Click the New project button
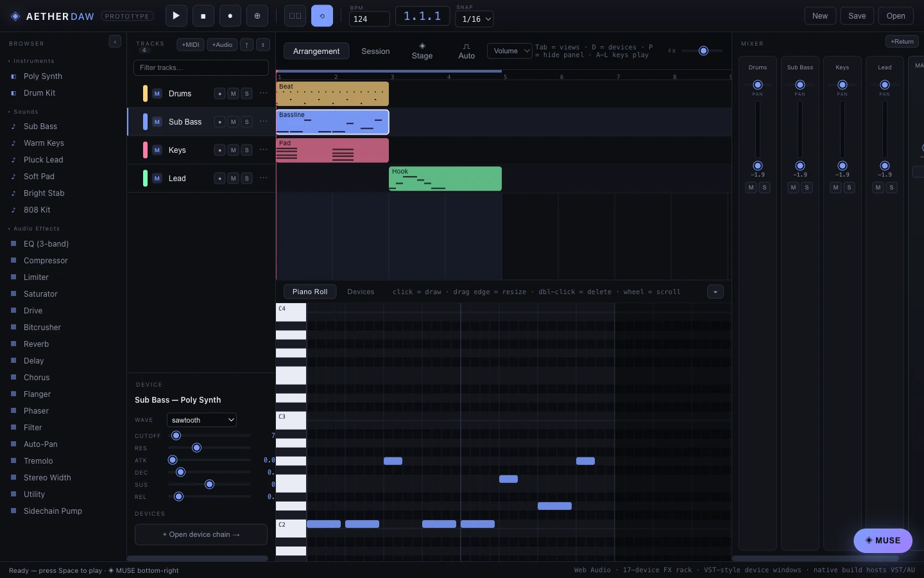 (820, 16)
